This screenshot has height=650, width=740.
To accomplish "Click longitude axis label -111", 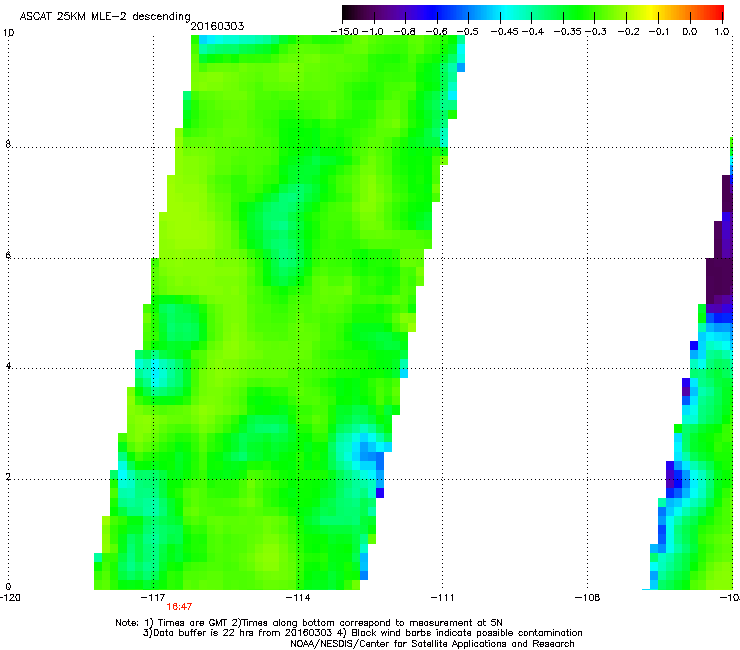I will click(x=442, y=598).
